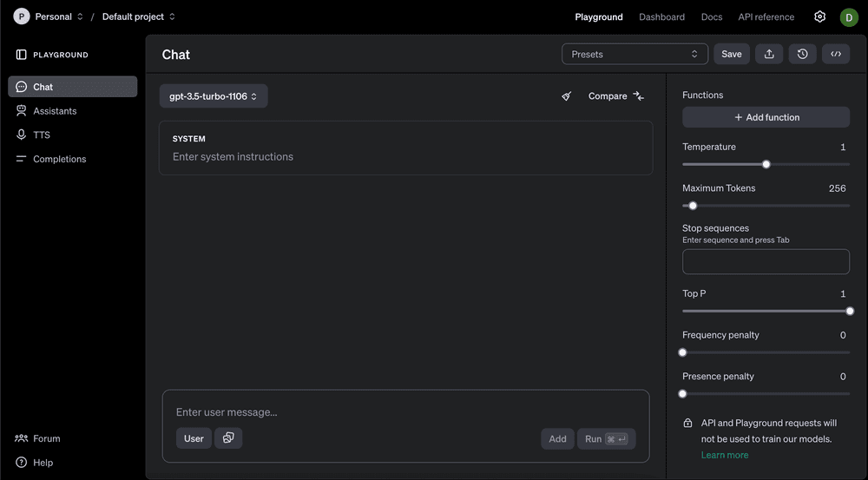The image size is (868, 480).
Task: Expand the Presets dropdown
Action: (635, 54)
